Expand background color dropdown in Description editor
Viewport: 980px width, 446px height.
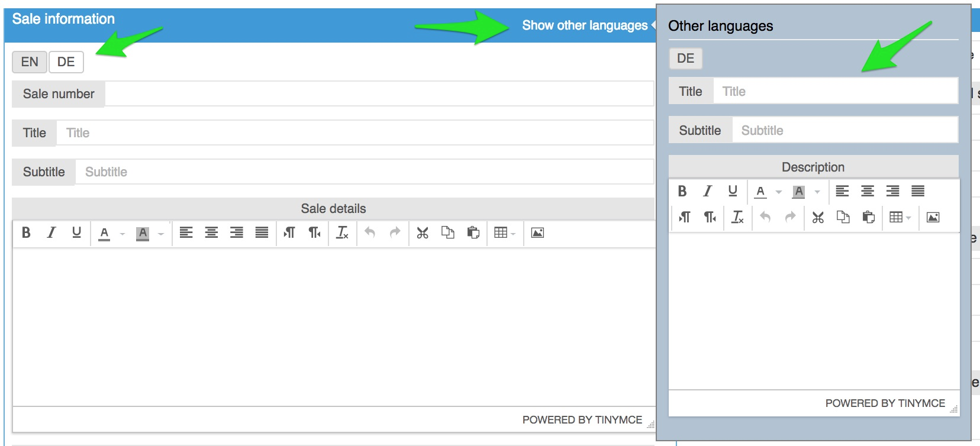[817, 192]
